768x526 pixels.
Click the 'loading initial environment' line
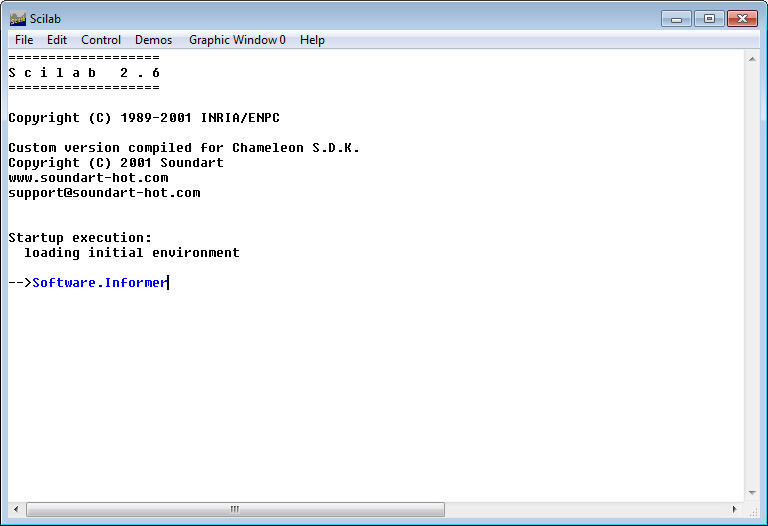click(132, 253)
